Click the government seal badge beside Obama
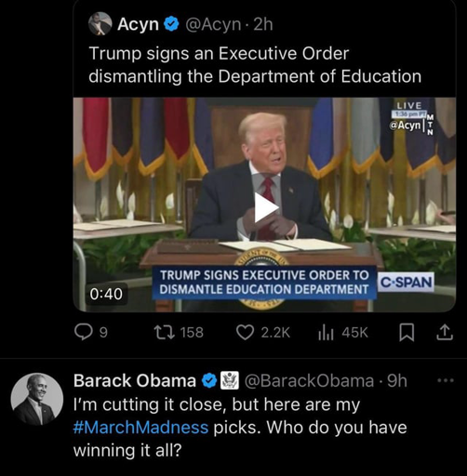Screen dimensions: 467x476 pos(230,380)
